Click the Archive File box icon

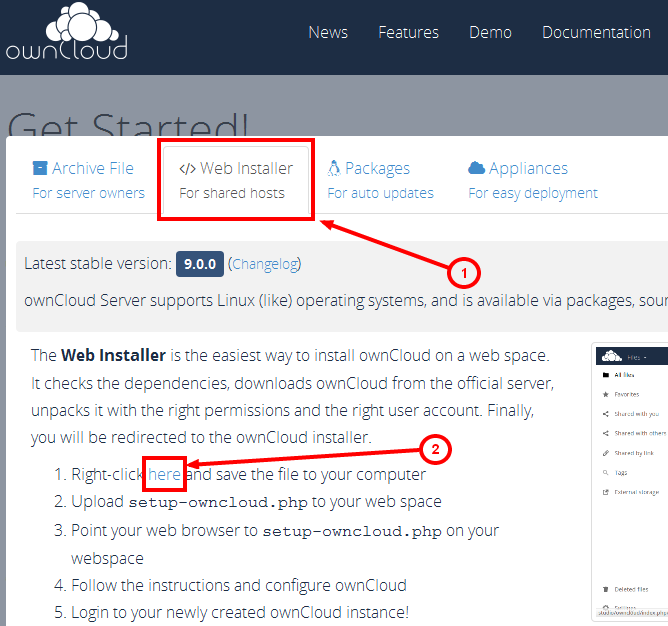tap(40, 168)
